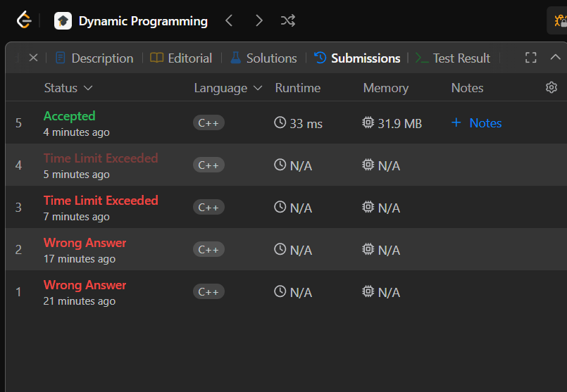Click the LeetCode logo icon

click(24, 20)
